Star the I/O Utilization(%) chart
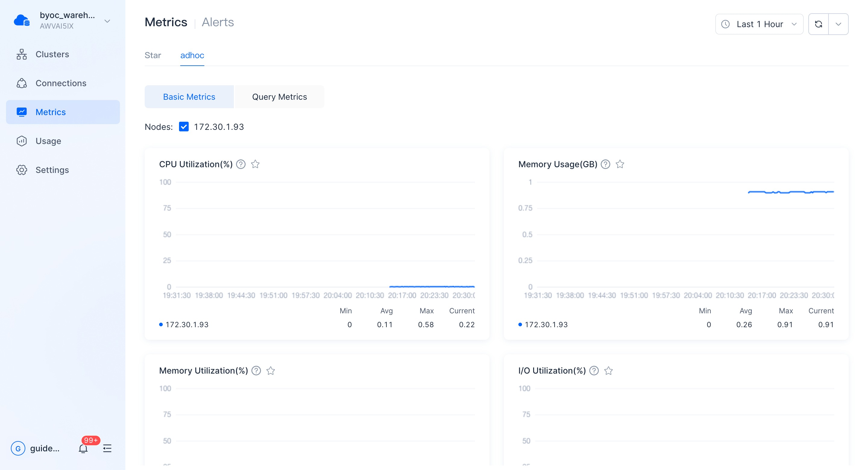This screenshot has width=868, height=470. click(x=609, y=371)
